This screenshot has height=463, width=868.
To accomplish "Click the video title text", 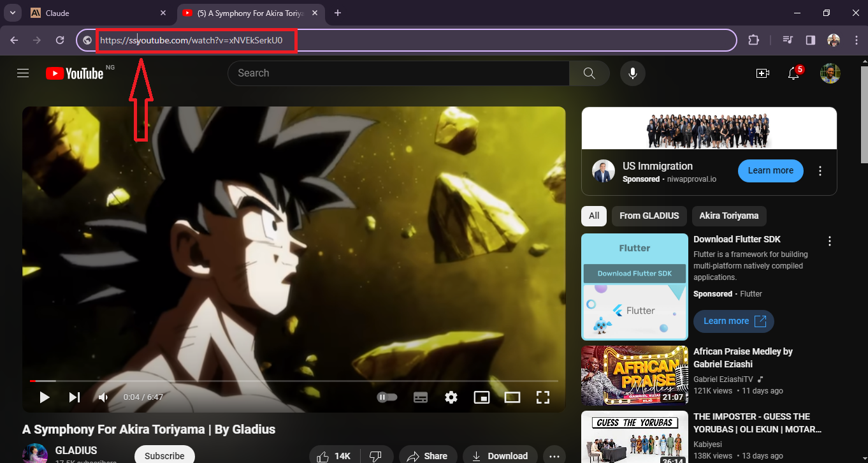I will pyautogui.click(x=148, y=429).
